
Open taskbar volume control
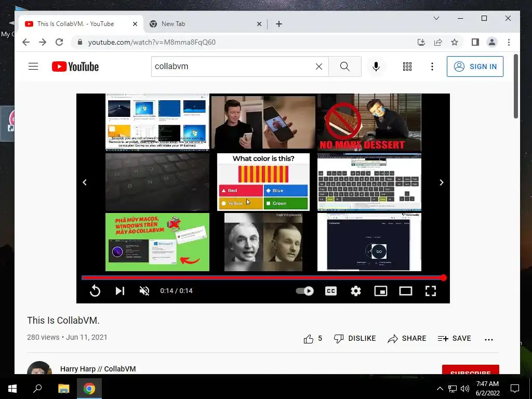(x=465, y=389)
